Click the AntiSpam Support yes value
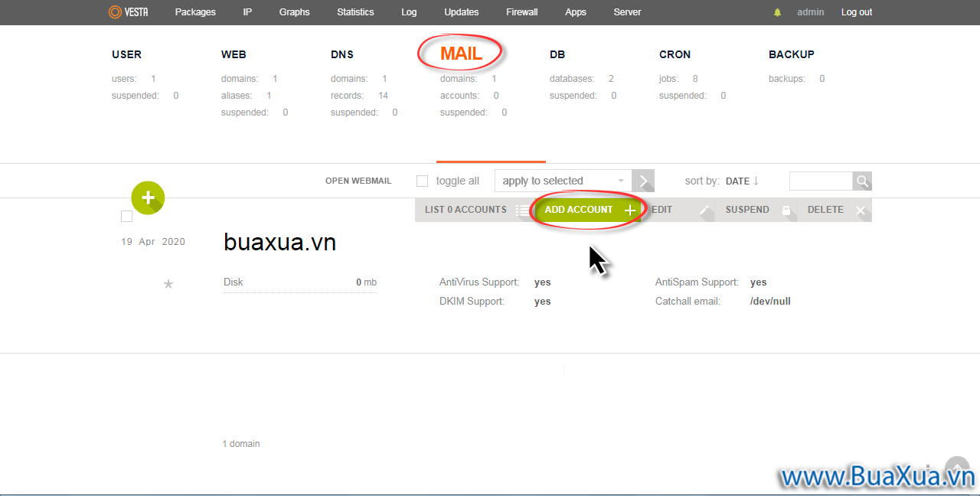980x496 pixels. [x=758, y=282]
